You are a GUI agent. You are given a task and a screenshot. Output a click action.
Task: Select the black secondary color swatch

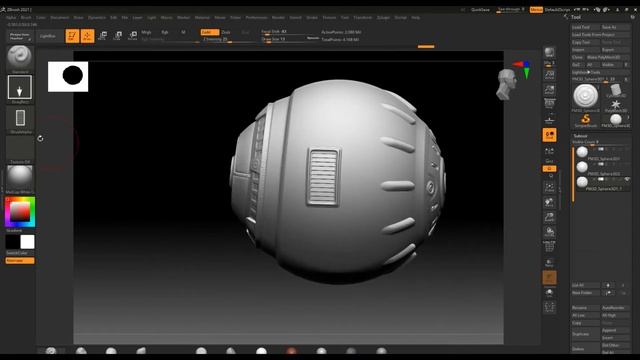(12, 242)
